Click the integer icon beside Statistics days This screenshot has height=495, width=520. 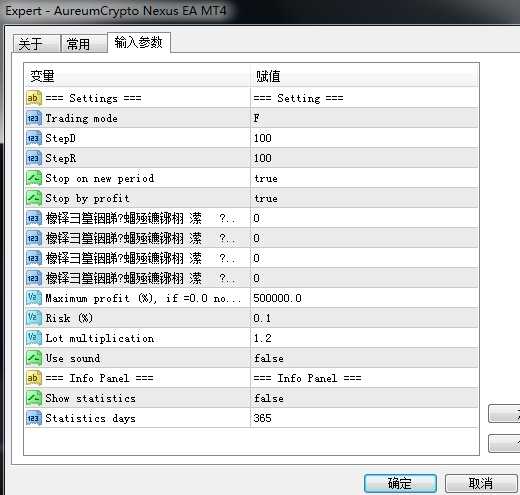pyautogui.click(x=34, y=418)
